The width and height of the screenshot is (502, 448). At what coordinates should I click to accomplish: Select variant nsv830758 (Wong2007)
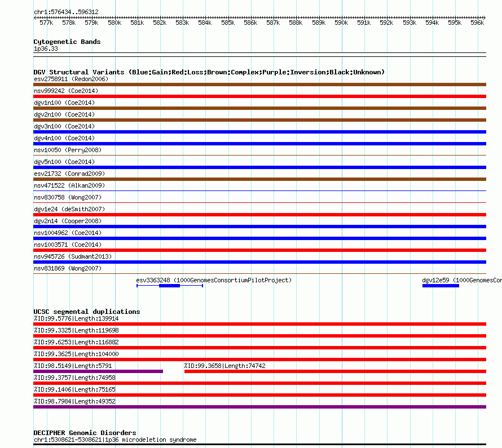(68, 197)
